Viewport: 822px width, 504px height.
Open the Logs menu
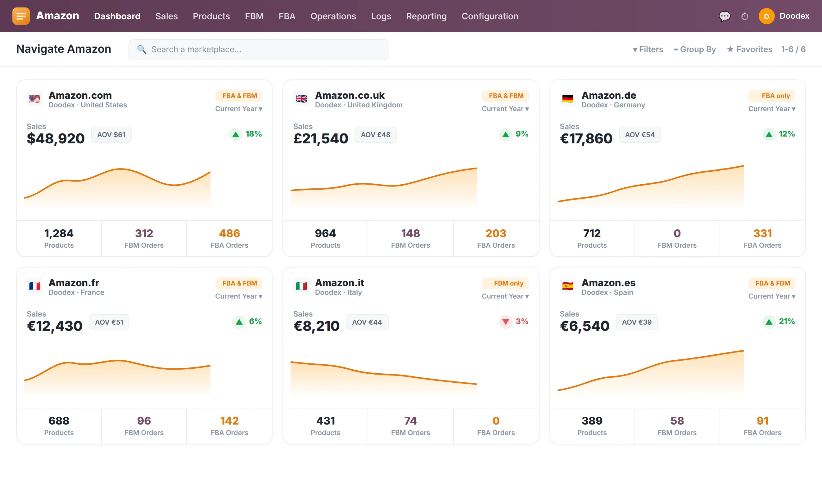[x=381, y=16]
